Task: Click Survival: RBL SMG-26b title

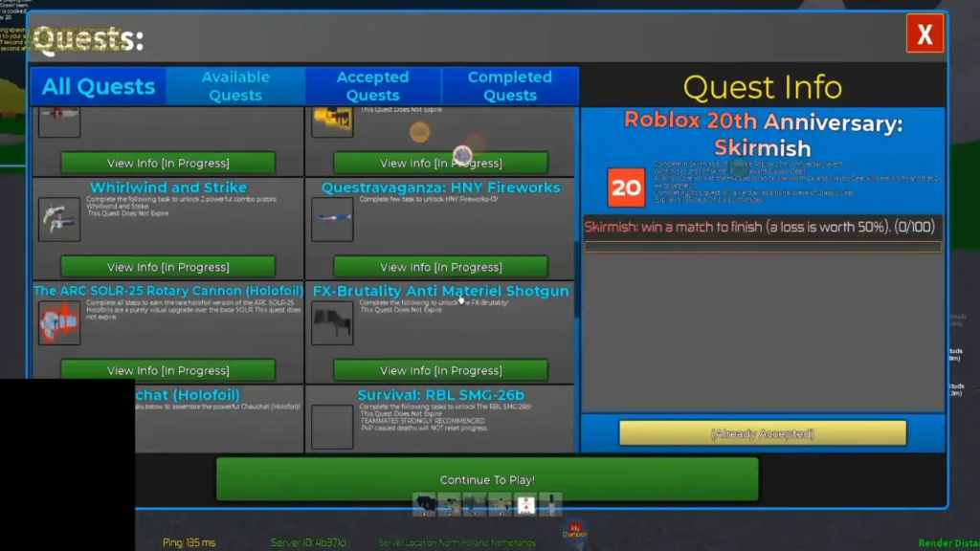Action: pyautogui.click(x=440, y=395)
